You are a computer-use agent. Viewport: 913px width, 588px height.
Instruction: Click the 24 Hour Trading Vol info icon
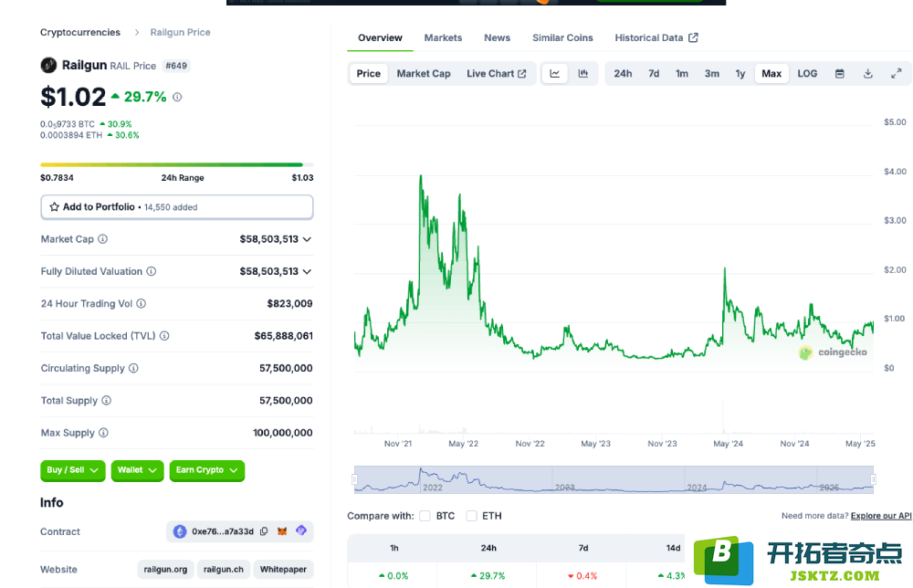point(141,303)
